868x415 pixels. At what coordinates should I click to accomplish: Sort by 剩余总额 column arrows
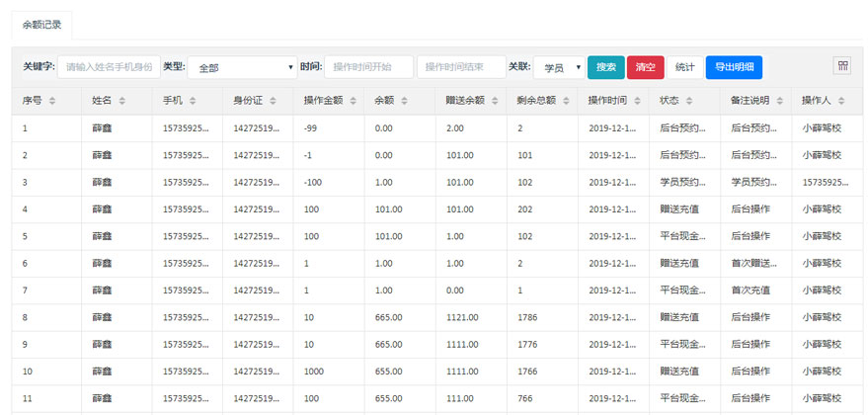[x=565, y=101]
